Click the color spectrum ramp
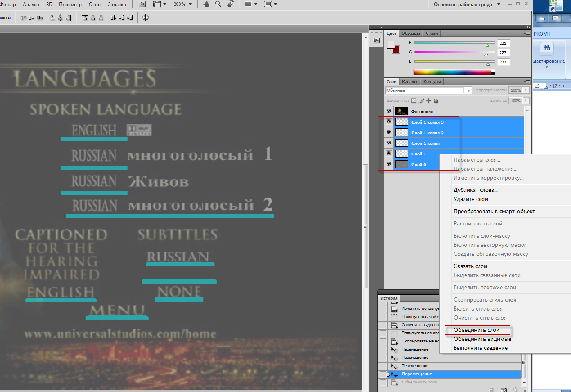Screen dimensions: 571x392 (454, 72)
